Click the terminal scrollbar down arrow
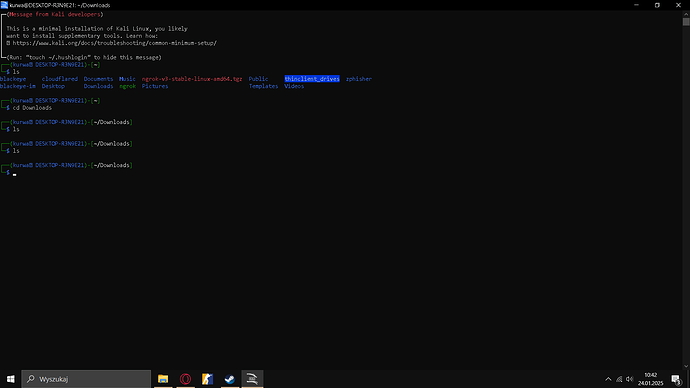Viewport: 690px width, 388px height. pyautogui.click(x=686, y=366)
